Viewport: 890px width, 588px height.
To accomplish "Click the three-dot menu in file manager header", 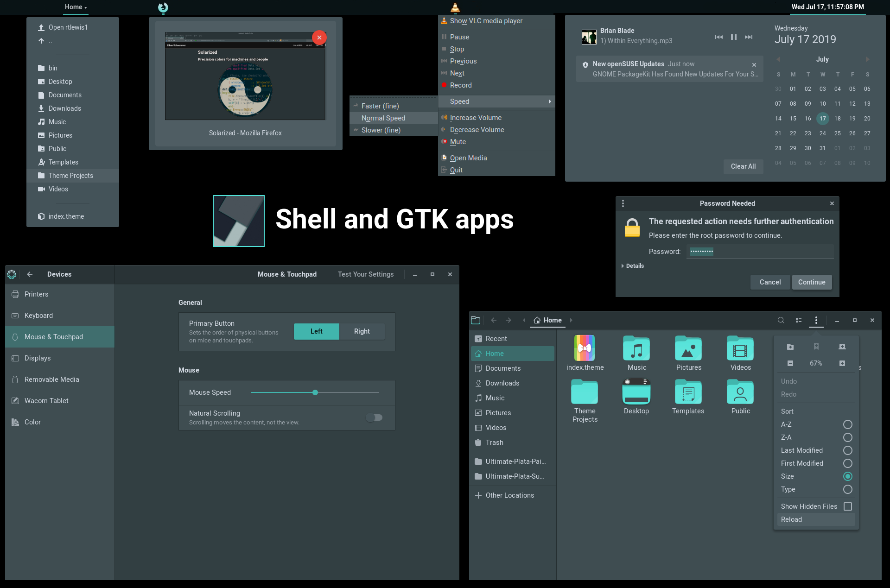I will tap(816, 320).
